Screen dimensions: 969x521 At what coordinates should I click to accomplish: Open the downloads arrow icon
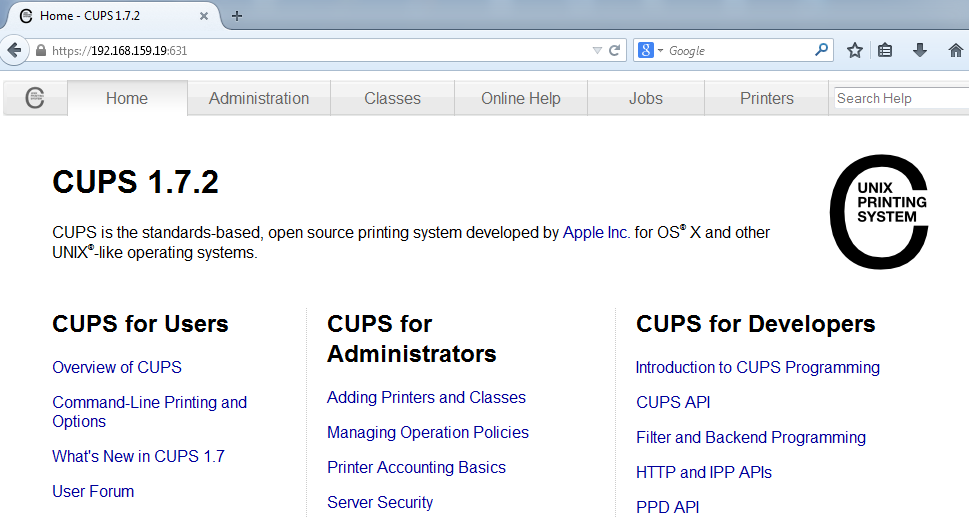(920, 50)
